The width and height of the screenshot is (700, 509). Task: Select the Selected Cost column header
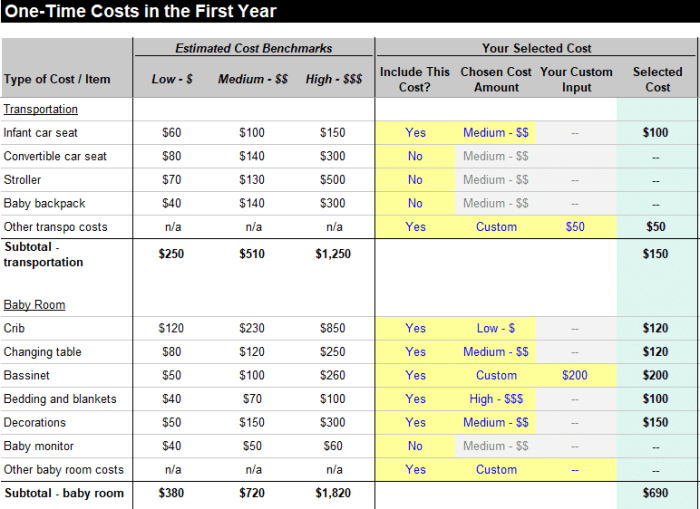coord(658,79)
